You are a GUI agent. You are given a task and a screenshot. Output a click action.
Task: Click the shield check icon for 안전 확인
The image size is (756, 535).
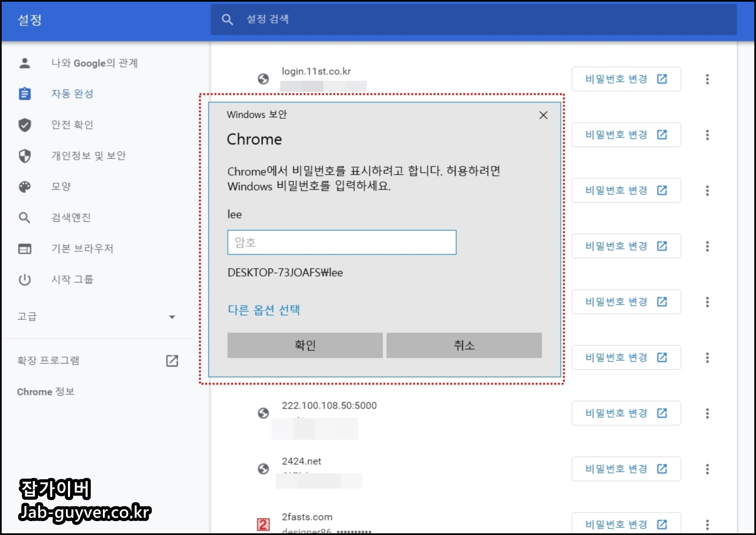[25, 125]
